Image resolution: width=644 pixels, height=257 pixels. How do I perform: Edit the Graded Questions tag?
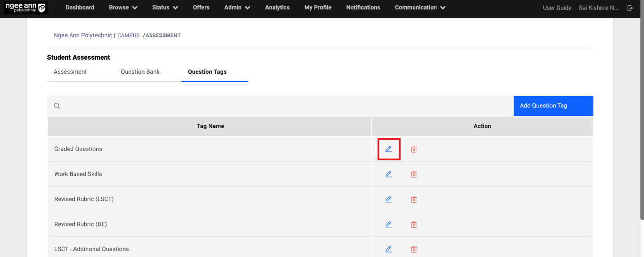coord(388,149)
